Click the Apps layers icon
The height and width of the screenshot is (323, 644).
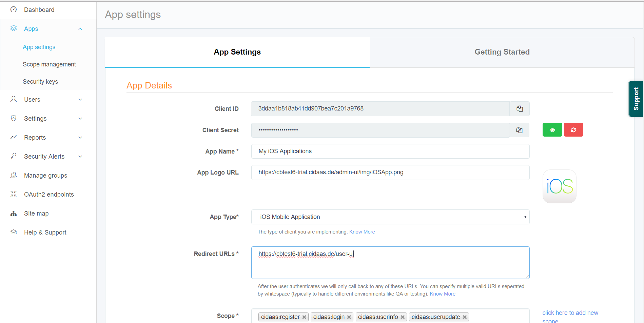[x=14, y=28]
